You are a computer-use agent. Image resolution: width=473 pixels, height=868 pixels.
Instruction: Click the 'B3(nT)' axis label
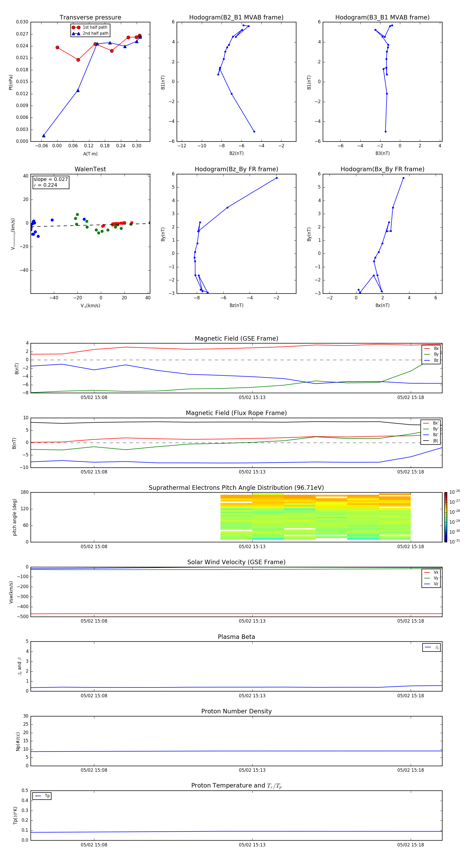tap(382, 153)
